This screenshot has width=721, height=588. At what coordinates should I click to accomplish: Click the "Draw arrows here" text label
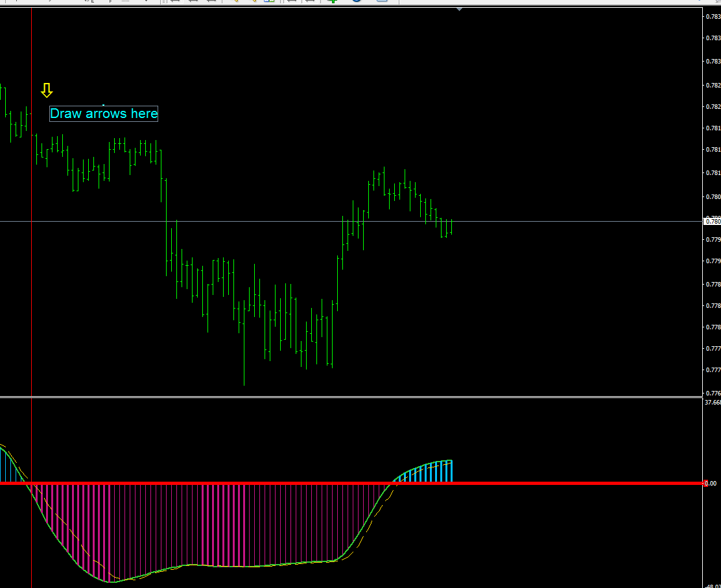[x=104, y=113]
